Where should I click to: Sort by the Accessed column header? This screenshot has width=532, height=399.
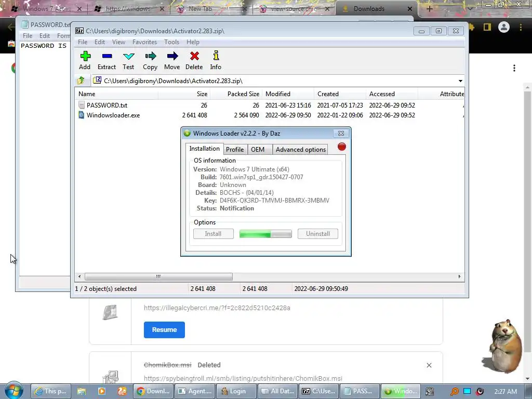pos(392,94)
